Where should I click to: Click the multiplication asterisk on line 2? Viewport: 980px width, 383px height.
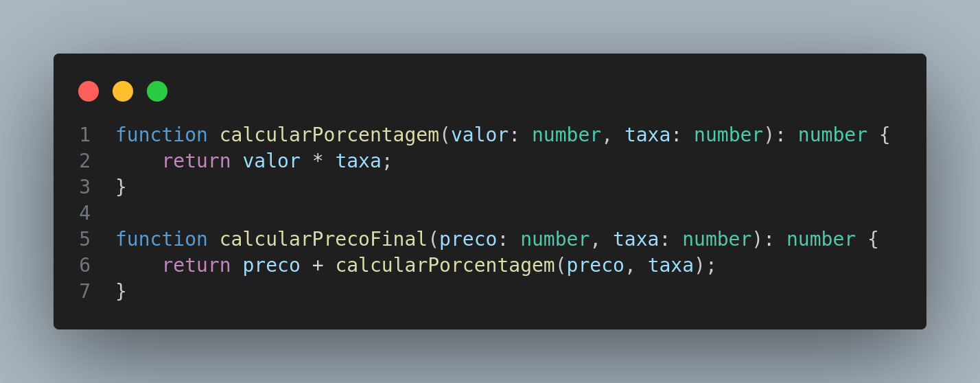[x=318, y=162]
